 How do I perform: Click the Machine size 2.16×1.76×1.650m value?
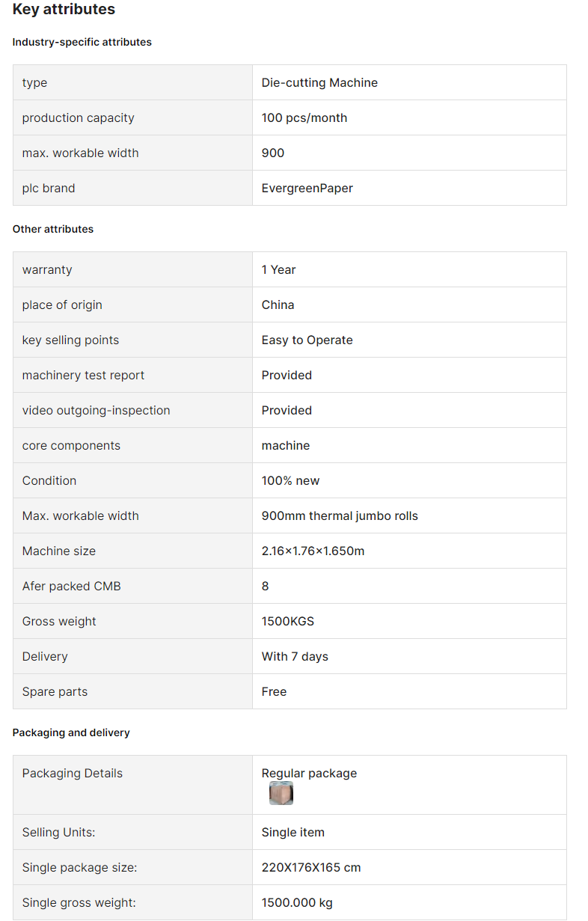pyautogui.click(x=313, y=551)
